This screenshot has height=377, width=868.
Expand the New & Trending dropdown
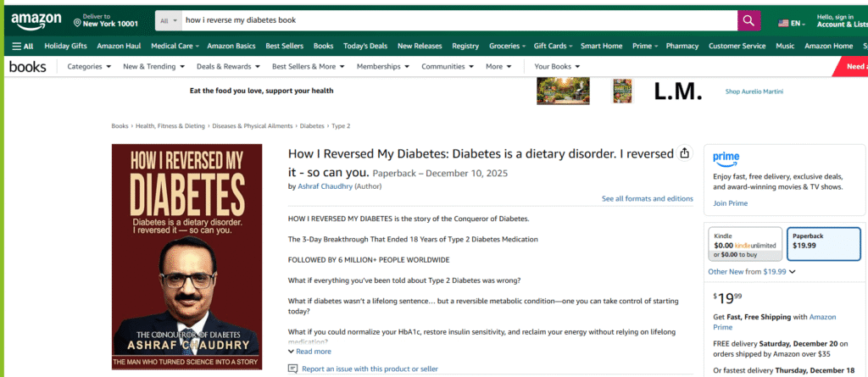[154, 66]
